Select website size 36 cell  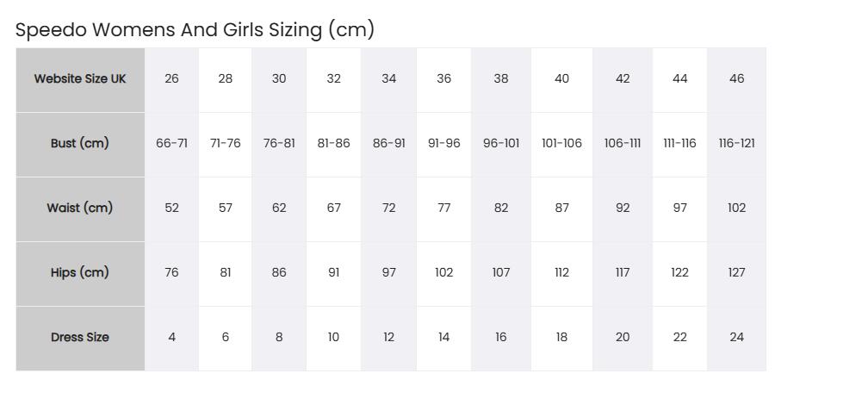pyautogui.click(x=443, y=78)
